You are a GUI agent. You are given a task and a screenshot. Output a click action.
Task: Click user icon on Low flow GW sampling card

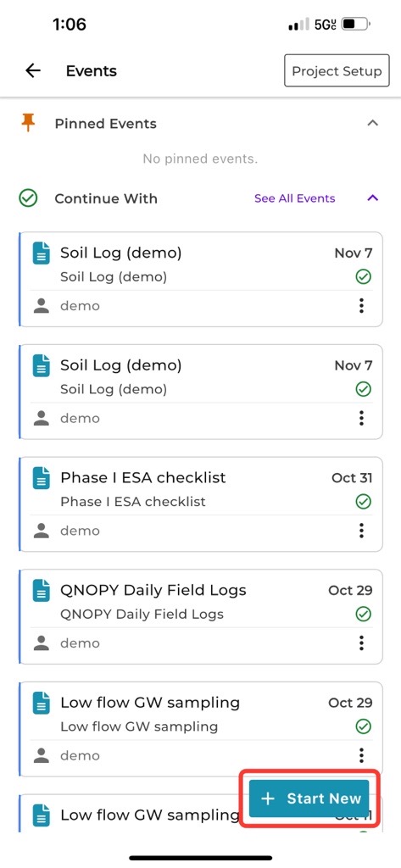(x=42, y=755)
